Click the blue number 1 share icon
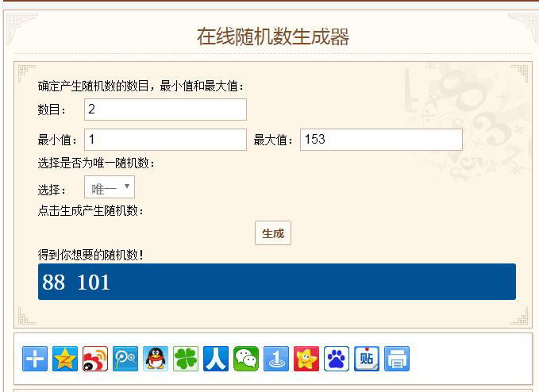The height and width of the screenshot is (392, 539). point(276,359)
